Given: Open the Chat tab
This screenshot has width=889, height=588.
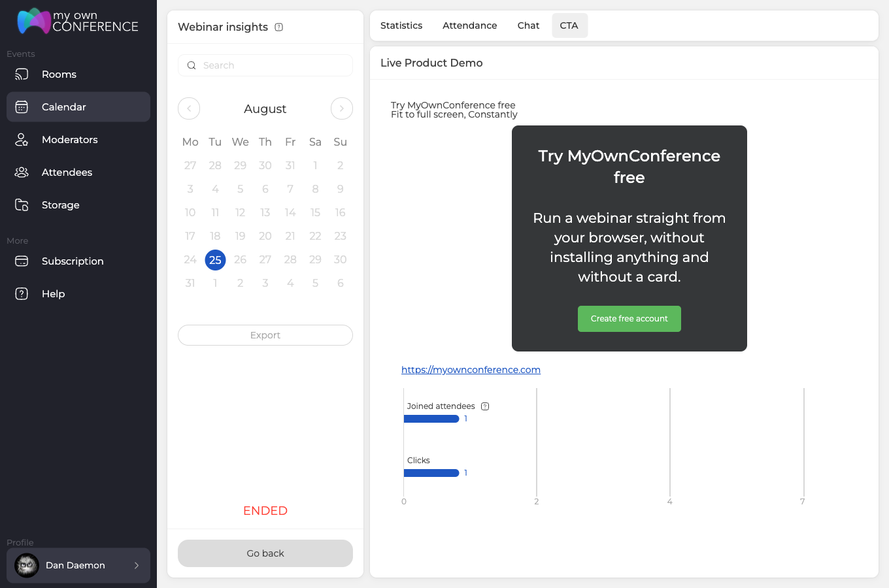Looking at the screenshot, I should (528, 25).
